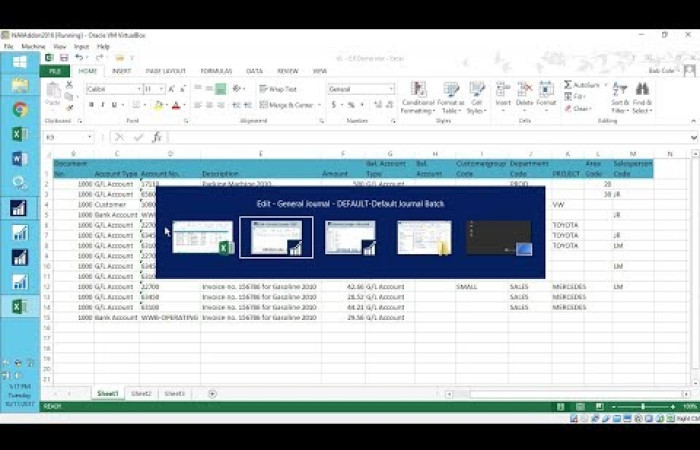Toggle Center horizontal alignment
The width and height of the screenshot is (700, 450).
[209, 105]
